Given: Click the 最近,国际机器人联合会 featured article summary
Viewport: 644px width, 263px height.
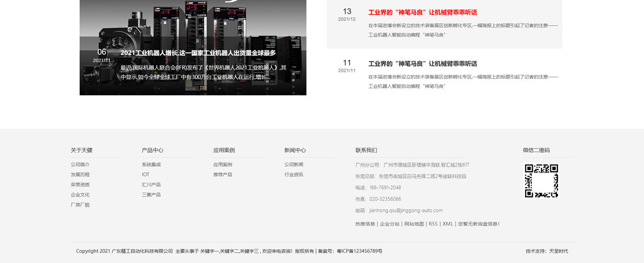Looking at the screenshot, I should coord(204,72).
